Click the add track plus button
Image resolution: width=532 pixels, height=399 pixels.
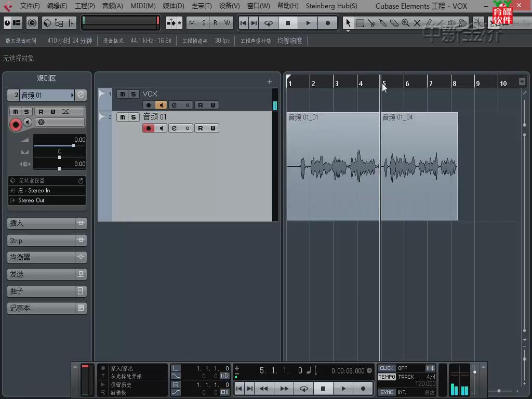tap(270, 82)
